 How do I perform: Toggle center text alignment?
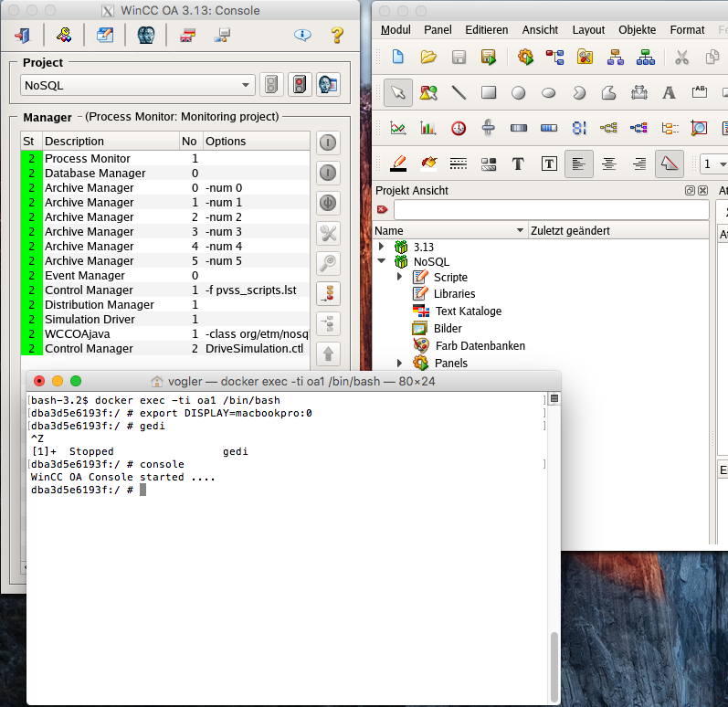(x=608, y=164)
